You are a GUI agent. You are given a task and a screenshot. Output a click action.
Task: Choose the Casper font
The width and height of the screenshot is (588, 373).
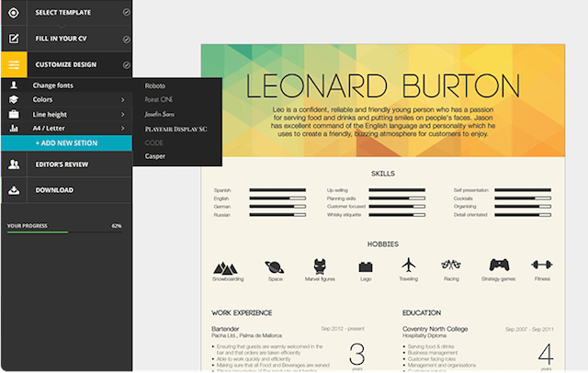click(x=155, y=156)
